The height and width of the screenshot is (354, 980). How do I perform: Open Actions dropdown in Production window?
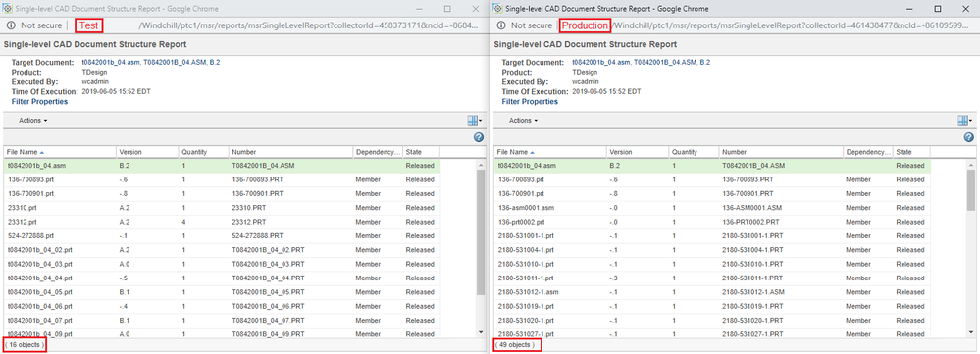[523, 120]
